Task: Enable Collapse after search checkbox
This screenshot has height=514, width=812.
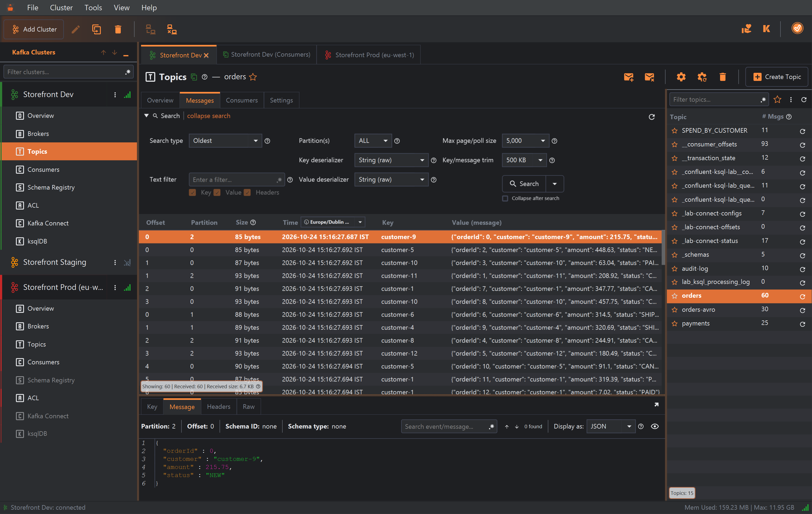Action: pyautogui.click(x=505, y=198)
